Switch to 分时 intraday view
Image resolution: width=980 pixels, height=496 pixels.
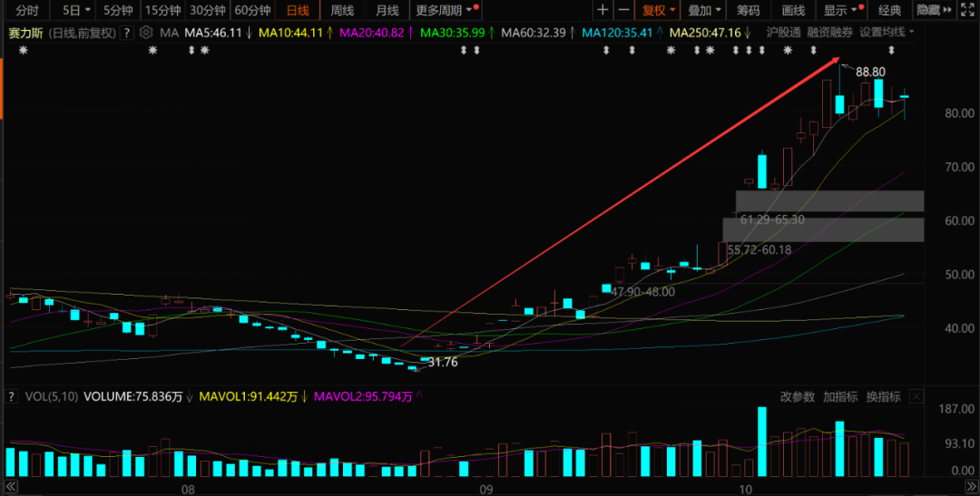[x=26, y=10]
